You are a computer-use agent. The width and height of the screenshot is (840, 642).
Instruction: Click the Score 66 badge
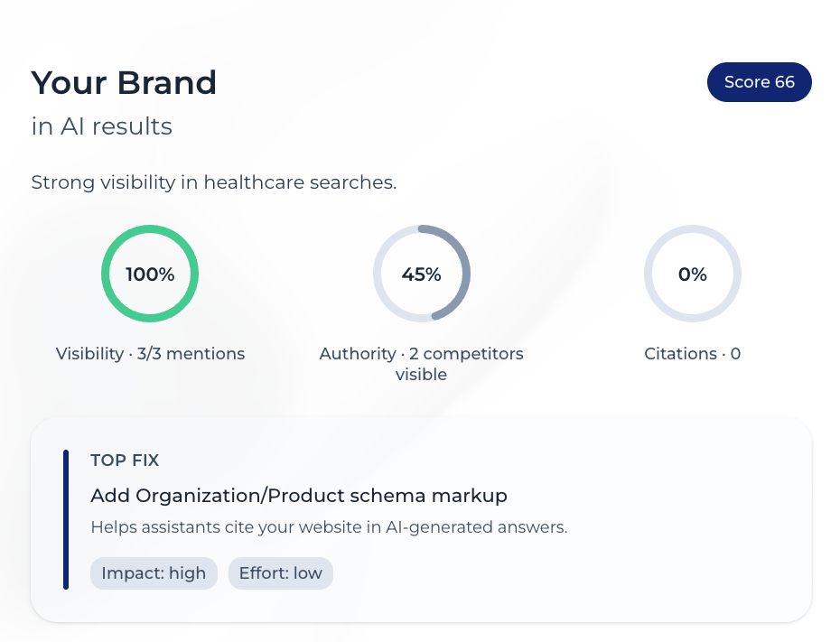(x=759, y=82)
